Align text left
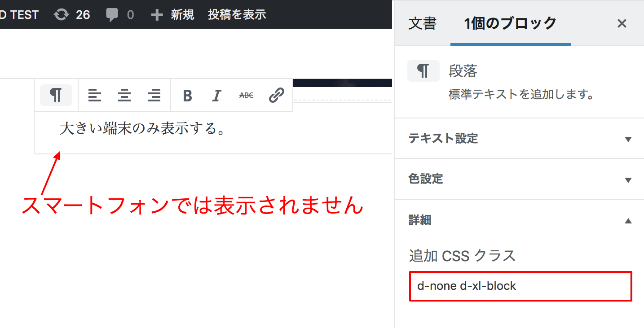Viewport: 644px width, 328px height. (95, 95)
